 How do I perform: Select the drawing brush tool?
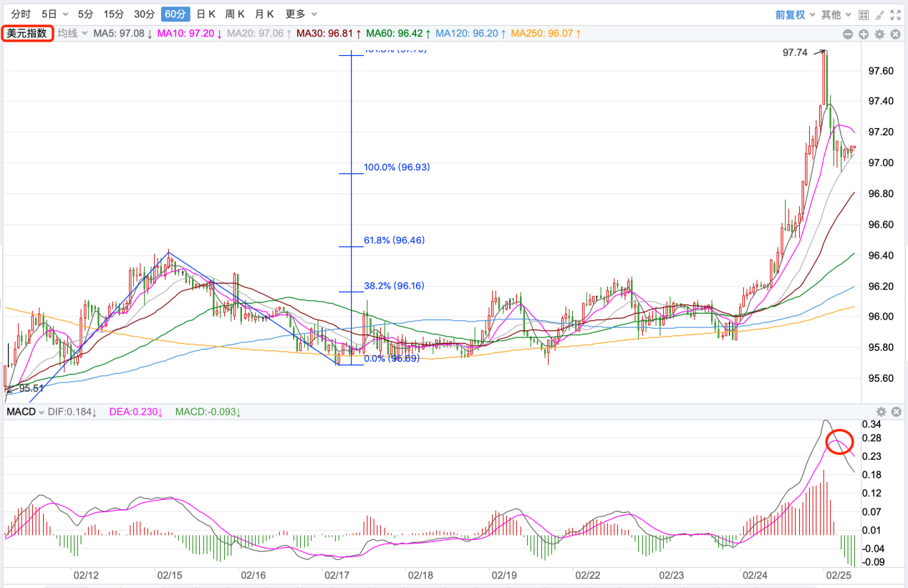point(879,14)
